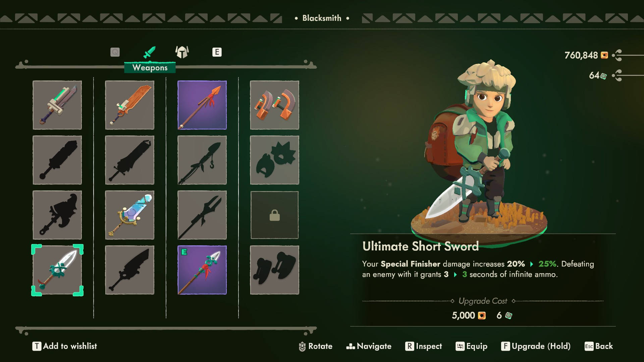Click the Inspect button
The width and height of the screenshot is (644, 362).
click(x=423, y=346)
